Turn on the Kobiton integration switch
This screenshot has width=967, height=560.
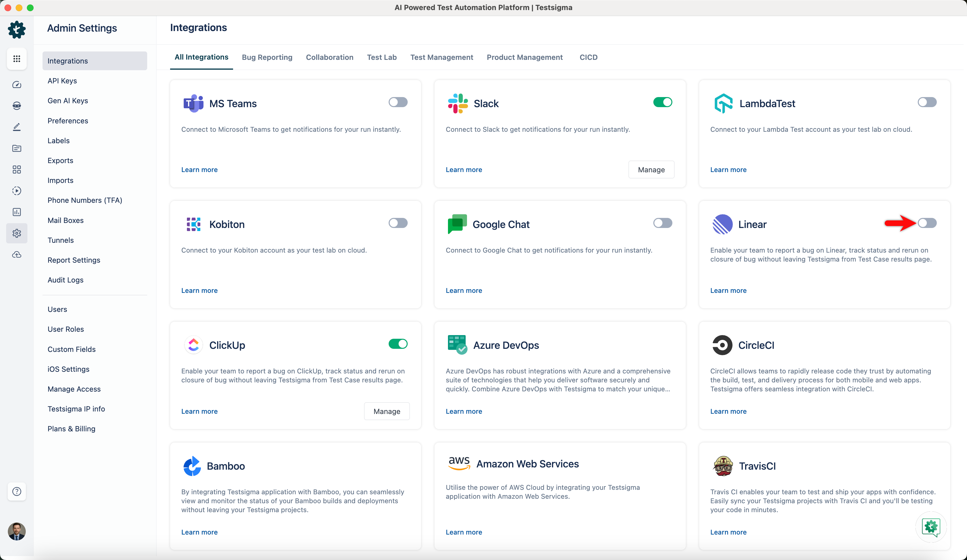point(398,223)
